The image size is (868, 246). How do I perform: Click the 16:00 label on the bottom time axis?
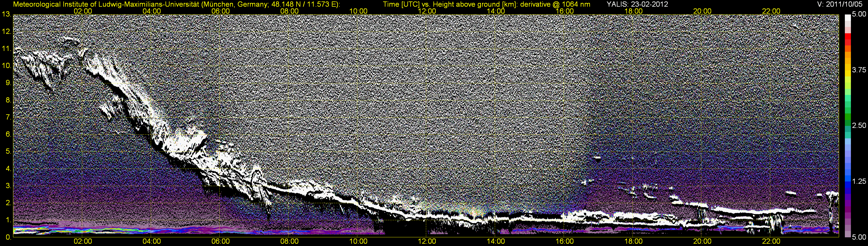click(x=565, y=241)
